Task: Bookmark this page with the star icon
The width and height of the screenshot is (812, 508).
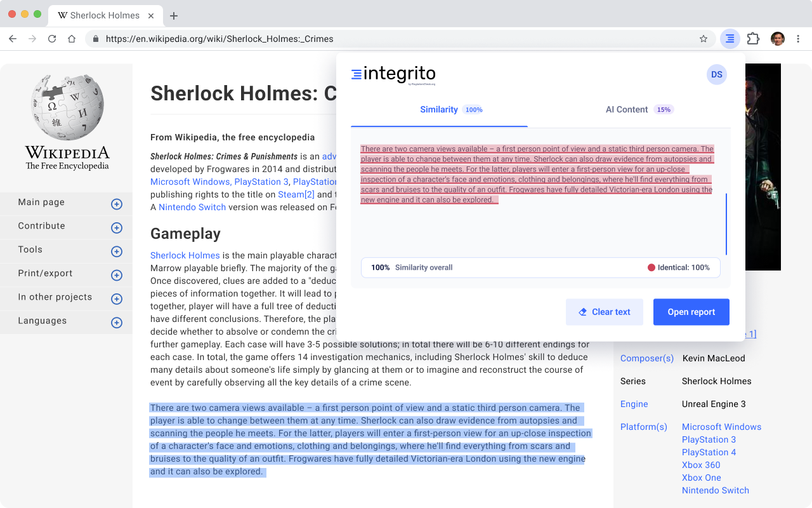Action: [x=704, y=39]
